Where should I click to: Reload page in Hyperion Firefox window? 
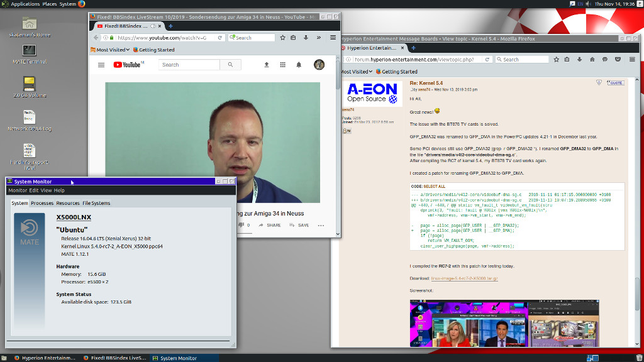tap(487, 59)
